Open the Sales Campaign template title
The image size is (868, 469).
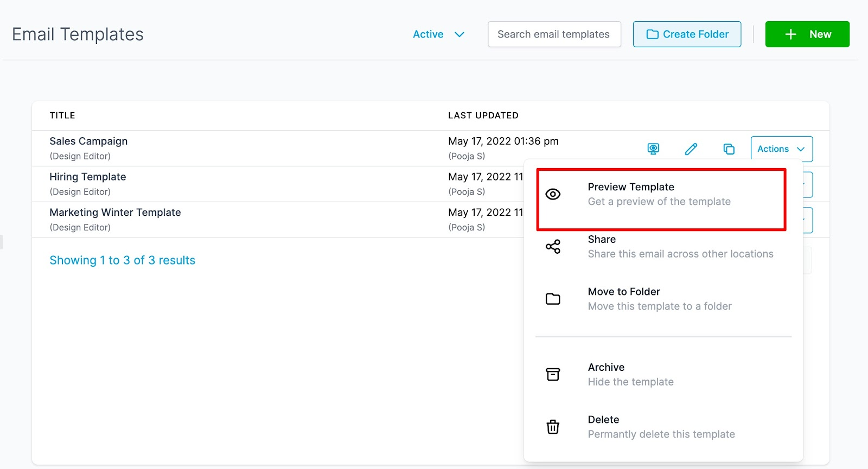coord(88,141)
